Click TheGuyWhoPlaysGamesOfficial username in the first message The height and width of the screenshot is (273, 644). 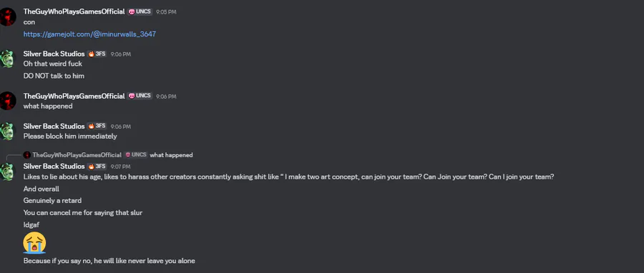[x=74, y=12]
